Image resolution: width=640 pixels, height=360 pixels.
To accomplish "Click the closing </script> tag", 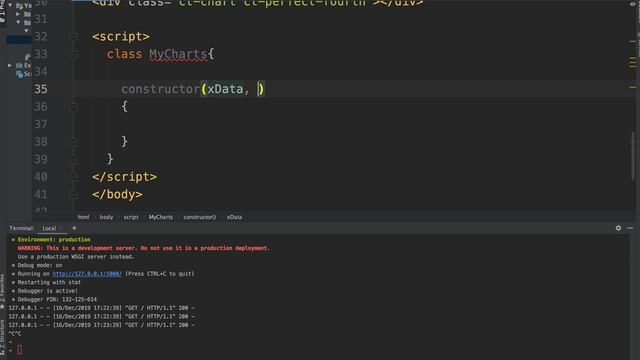I will (x=124, y=177).
